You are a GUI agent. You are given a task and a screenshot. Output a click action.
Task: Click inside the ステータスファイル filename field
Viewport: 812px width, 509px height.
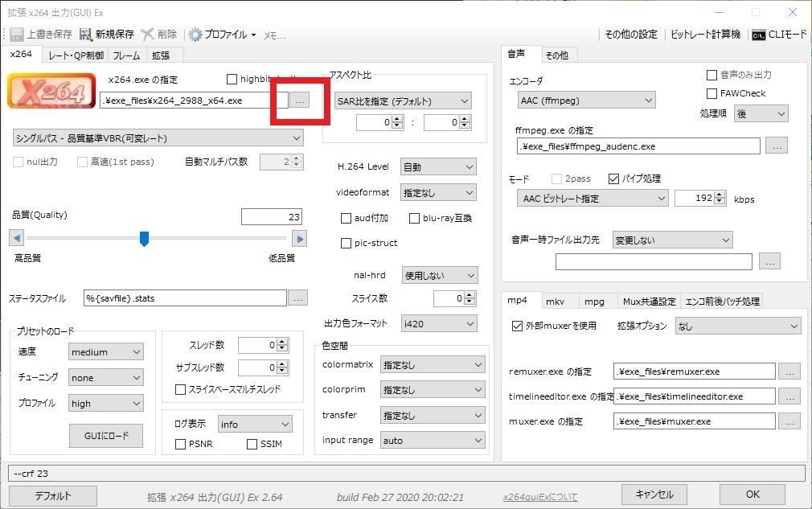click(185, 298)
